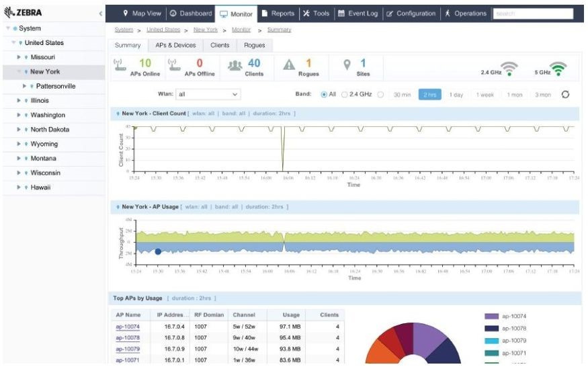Click the Configuration edit icon
Viewport: 588px width, 377px height.
(x=390, y=14)
